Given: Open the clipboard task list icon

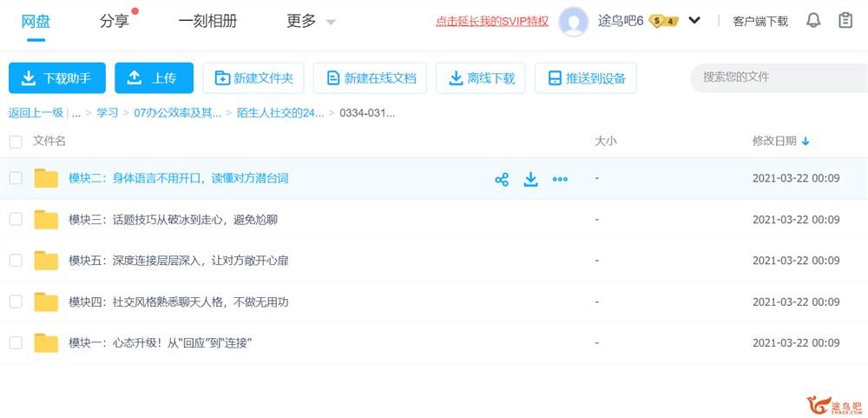Looking at the screenshot, I should (x=845, y=21).
